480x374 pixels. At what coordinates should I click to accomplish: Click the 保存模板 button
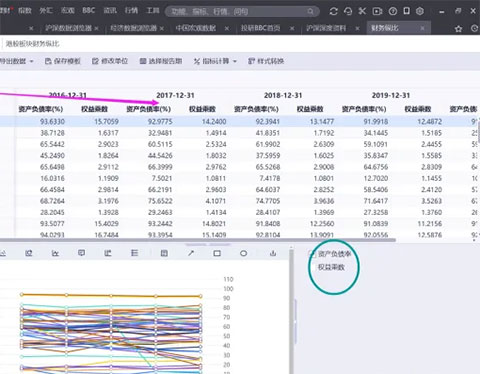[63, 61]
